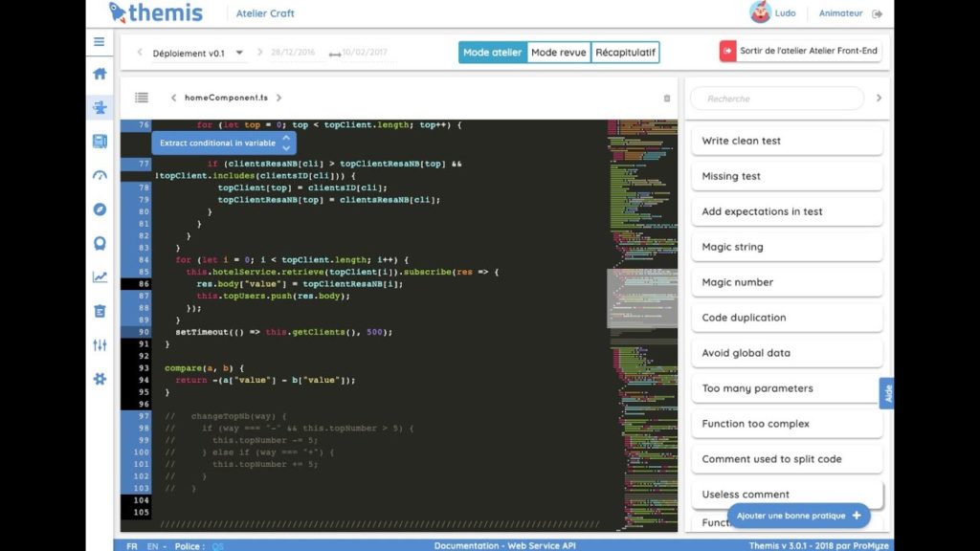
Task: Open the clipboard icon in the left sidebar
Action: [100, 310]
